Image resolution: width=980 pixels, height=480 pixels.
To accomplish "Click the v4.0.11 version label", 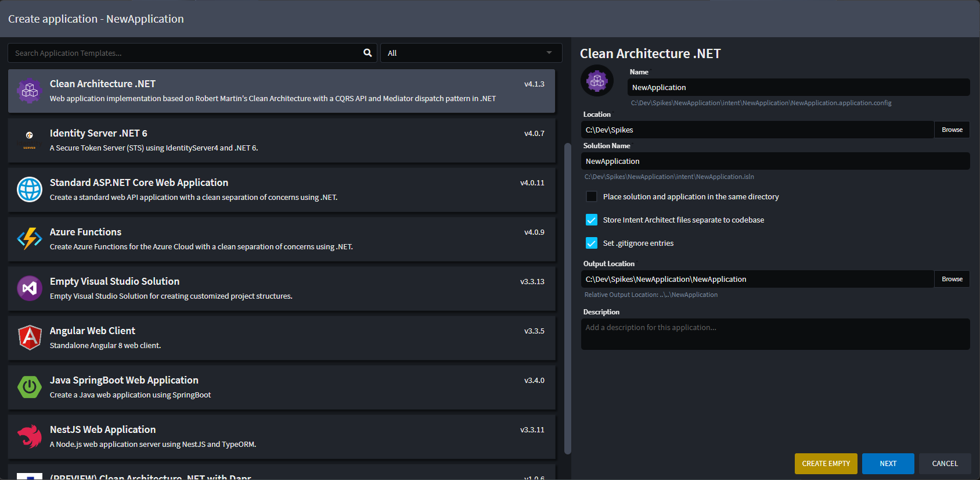I will (x=532, y=182).
